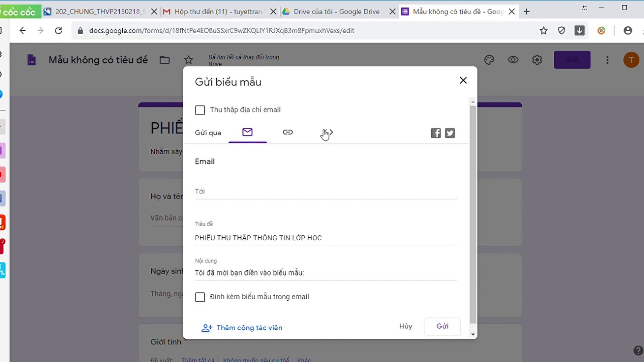Switch to Drive của tôi tab
Image resolution: width=644 pixels, height=362 pixels.
pyautogui.click(x=338, y=12)
